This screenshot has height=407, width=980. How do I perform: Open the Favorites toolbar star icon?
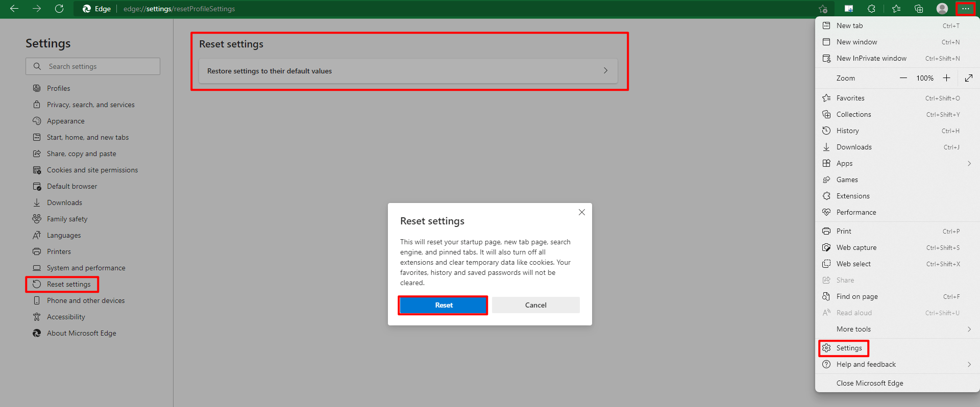[x=896, y=9]
